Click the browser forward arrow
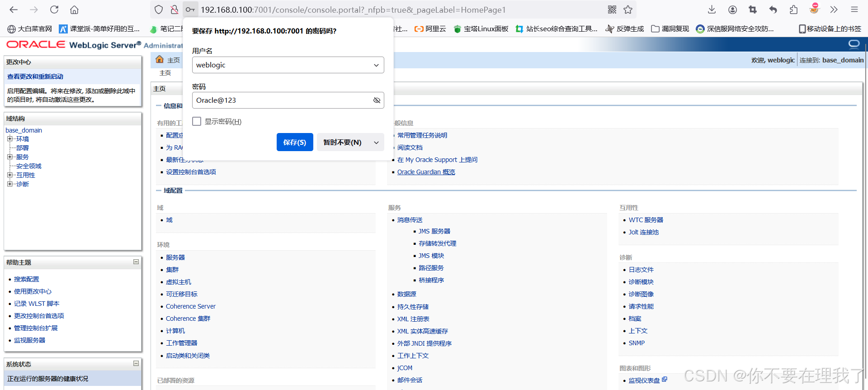This screenshot has width=868, height=390. tap(34, 10)
